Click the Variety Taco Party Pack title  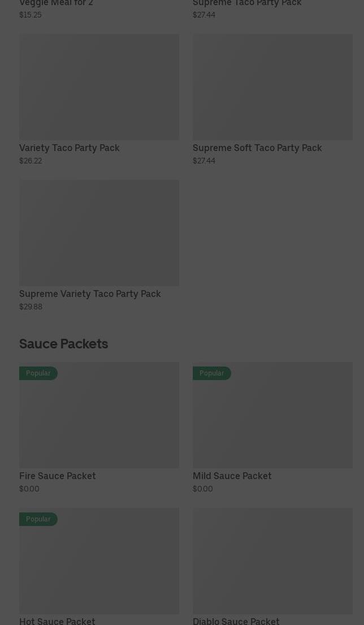pyautogui.click(x=70, y=148)
